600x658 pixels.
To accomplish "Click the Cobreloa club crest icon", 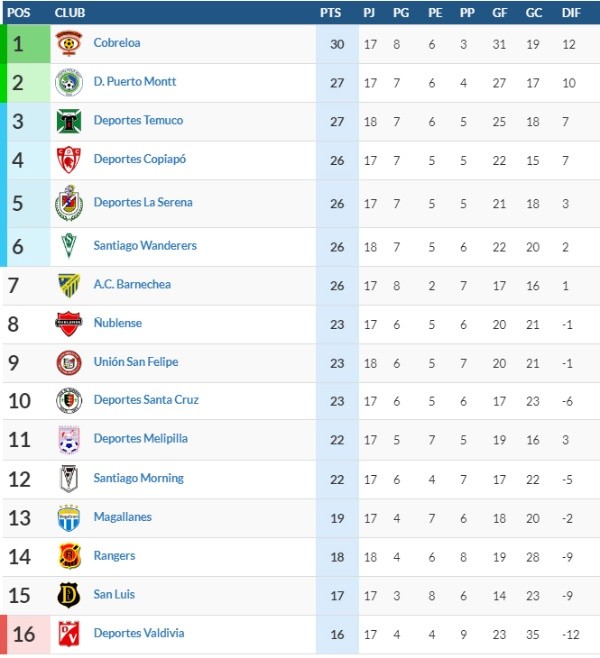I will [x=68, y=43].
